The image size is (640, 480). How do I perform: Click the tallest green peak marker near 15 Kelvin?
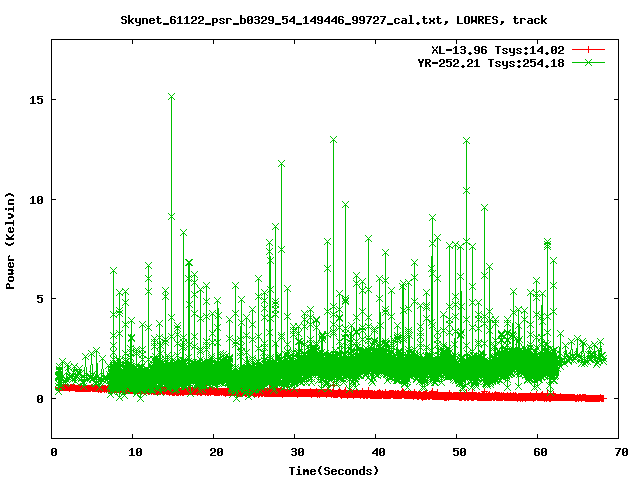(x=171, y=97)
